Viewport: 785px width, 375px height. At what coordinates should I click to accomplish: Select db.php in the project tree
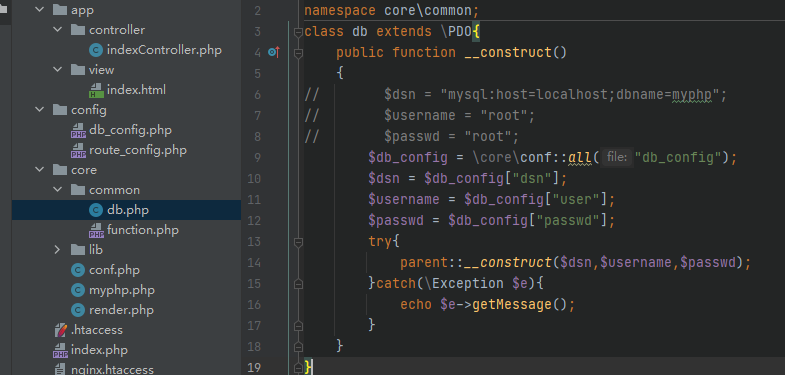(128, 210)
